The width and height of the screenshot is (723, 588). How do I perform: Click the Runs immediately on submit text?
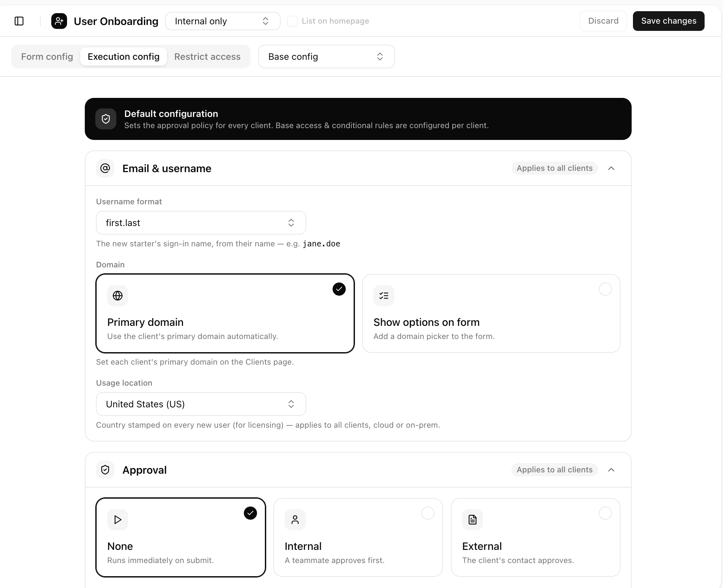click(x=161, y=560)
